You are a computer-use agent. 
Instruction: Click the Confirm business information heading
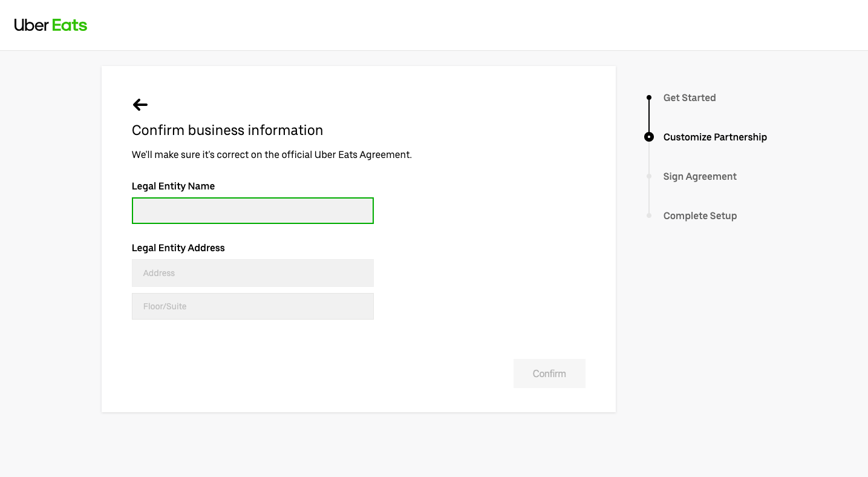click(x=227, y=130)
